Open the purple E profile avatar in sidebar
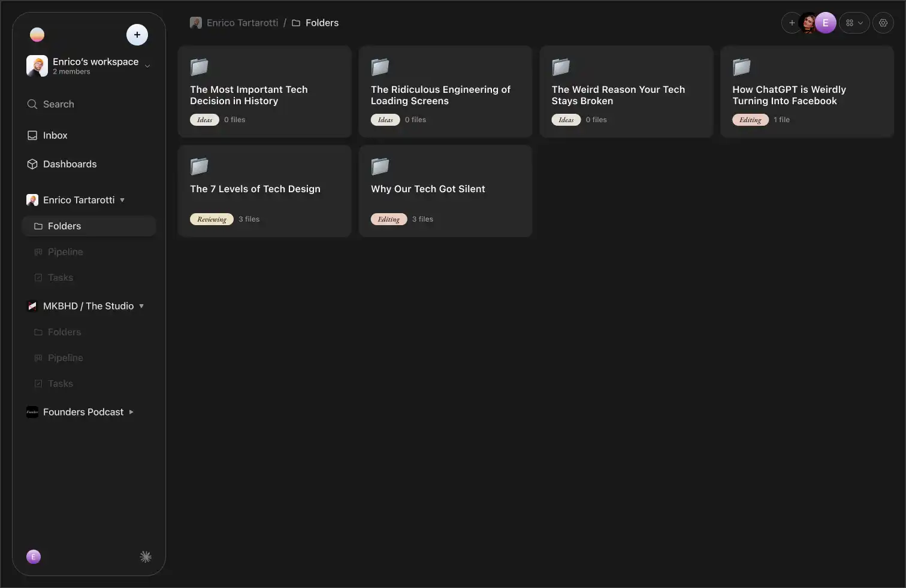The image size is (906, 588). 34,557
